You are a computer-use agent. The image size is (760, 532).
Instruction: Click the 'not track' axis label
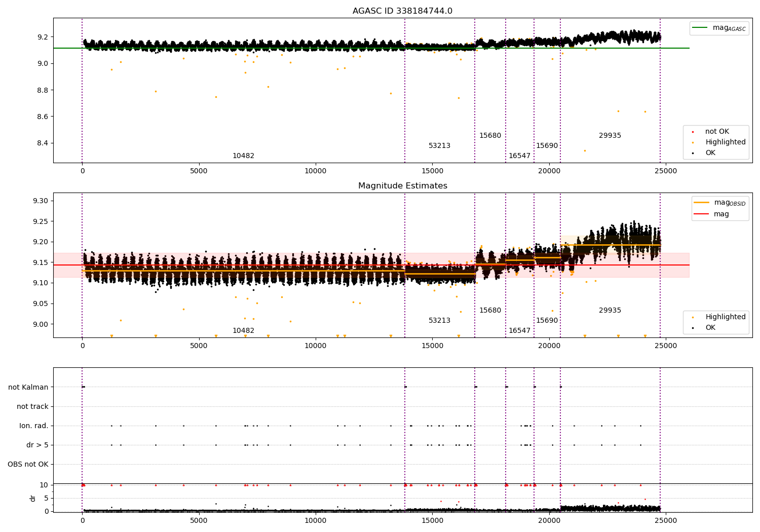coord(32,407)
